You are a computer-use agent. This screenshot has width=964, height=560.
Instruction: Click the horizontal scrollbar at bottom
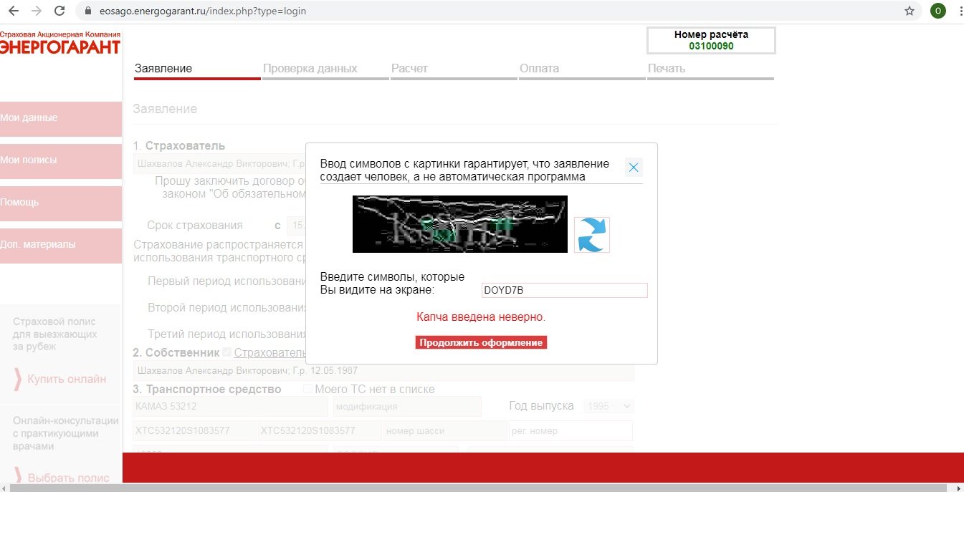click(482, 488)
